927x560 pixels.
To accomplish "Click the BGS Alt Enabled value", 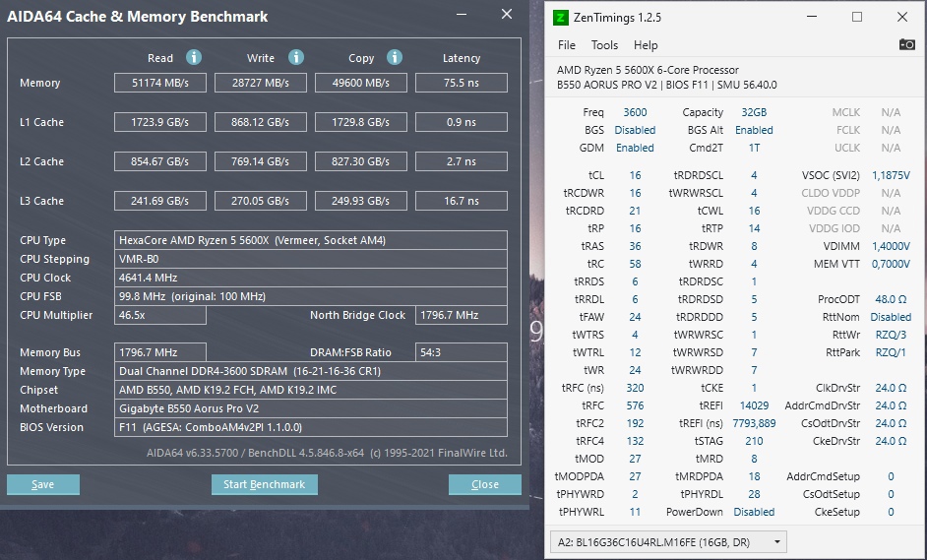I will pos(754,130).
